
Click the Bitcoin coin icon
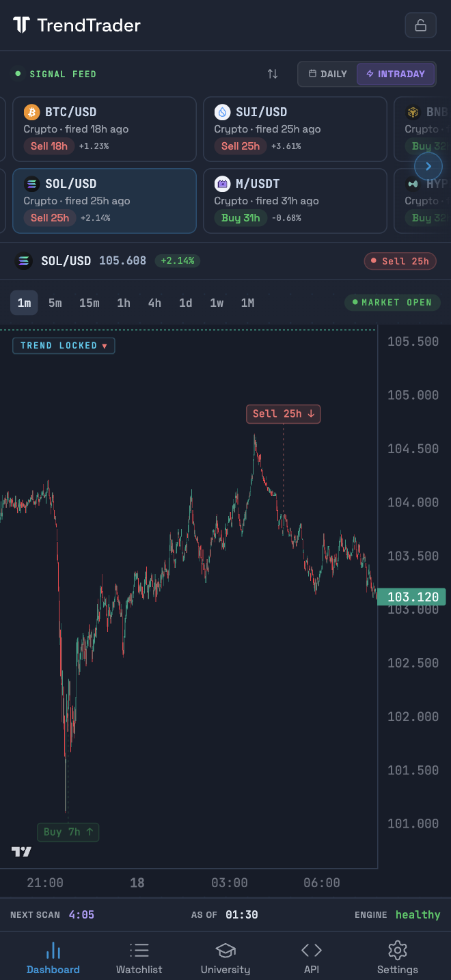pos(31,112)
